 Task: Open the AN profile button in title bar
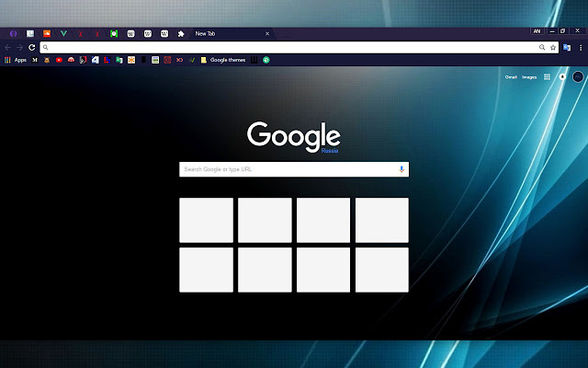coord(537,31)
